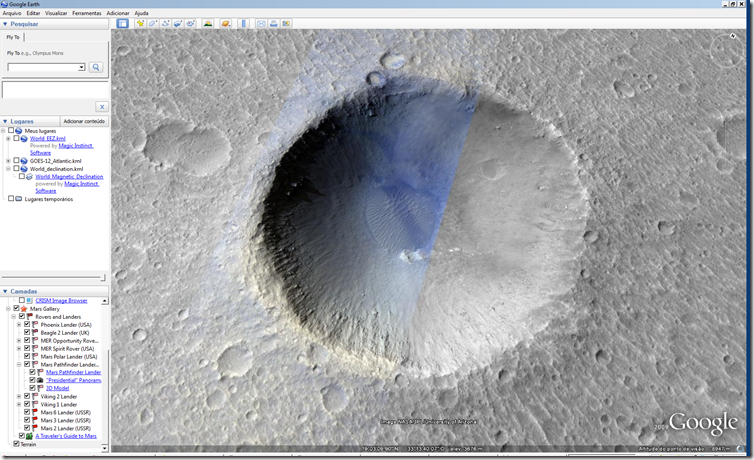
Task: Collapse the Mars Gallery tree node
Action: (8, 309)
